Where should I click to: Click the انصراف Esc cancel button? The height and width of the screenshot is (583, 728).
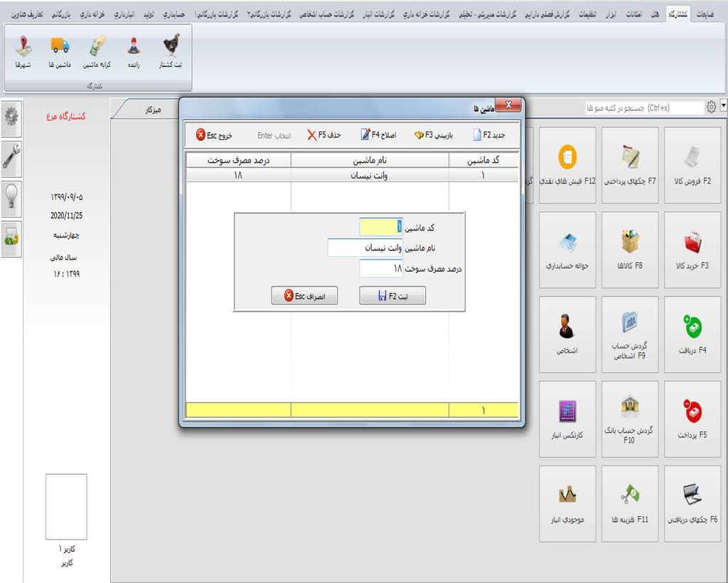click(x=304, y=296)
